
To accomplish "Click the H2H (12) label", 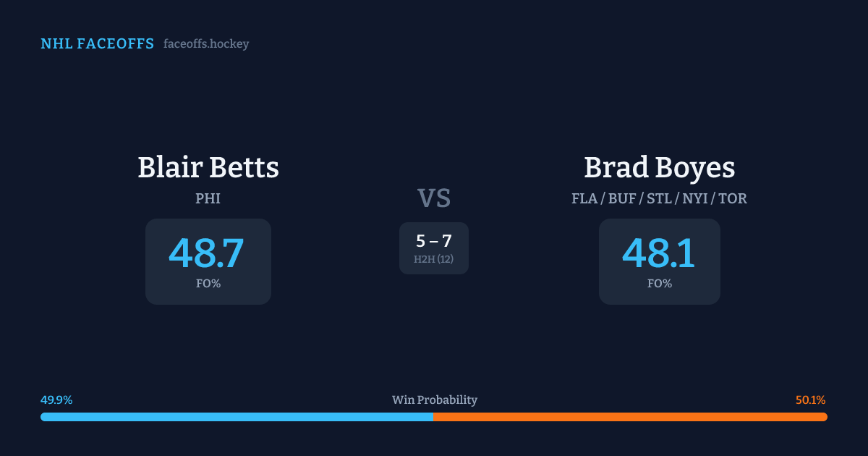I will click(434, 259).
